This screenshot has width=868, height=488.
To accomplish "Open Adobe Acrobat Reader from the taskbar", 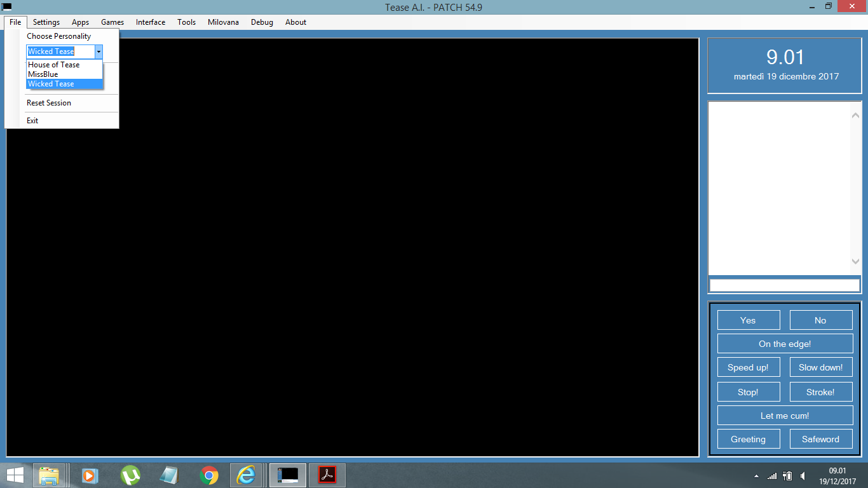I will click(x=327, y=475).
